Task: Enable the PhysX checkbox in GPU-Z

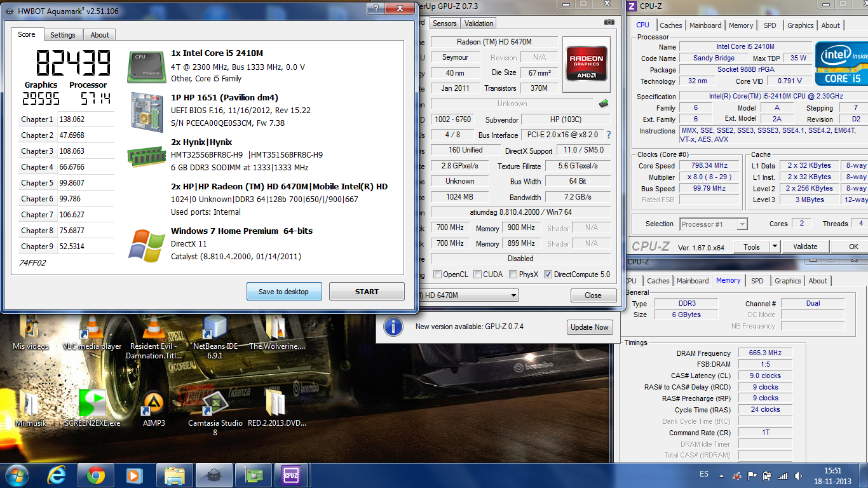Action: tap(513, 274)
